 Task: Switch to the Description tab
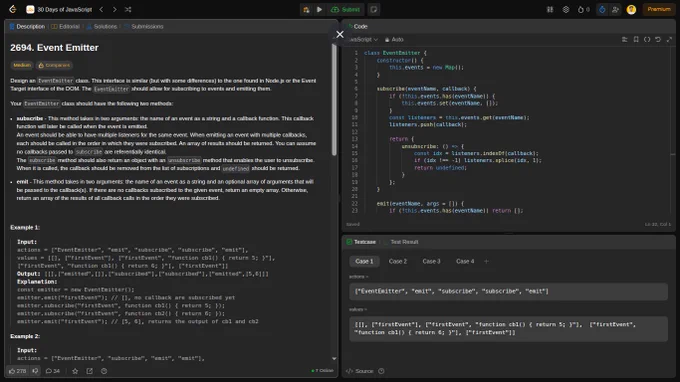pyautogui.click(x=27, y=26)
